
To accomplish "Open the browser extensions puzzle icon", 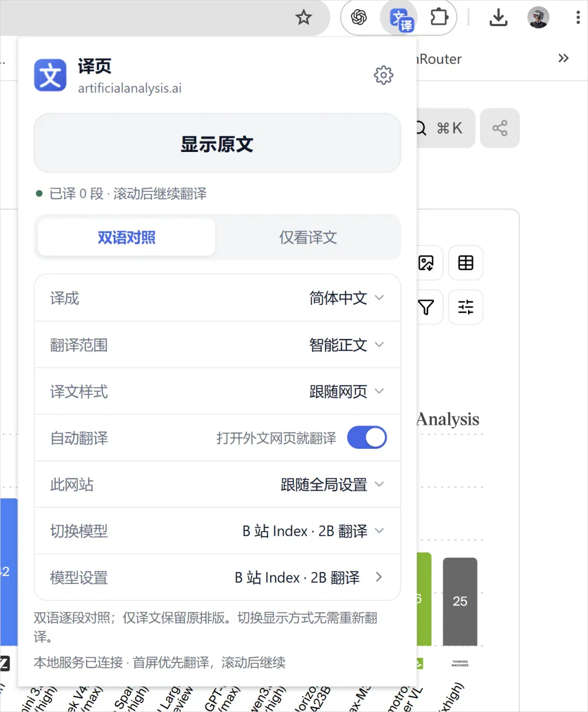I will (439, 17).
